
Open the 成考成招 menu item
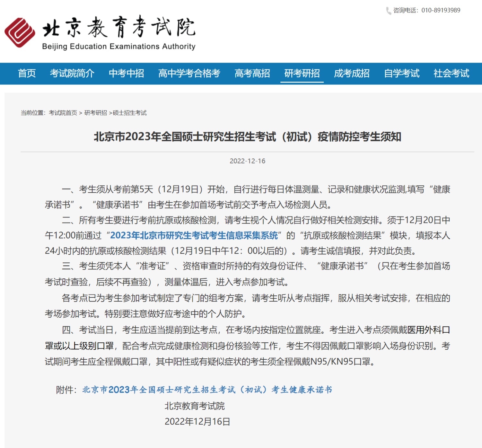(352, 74)
